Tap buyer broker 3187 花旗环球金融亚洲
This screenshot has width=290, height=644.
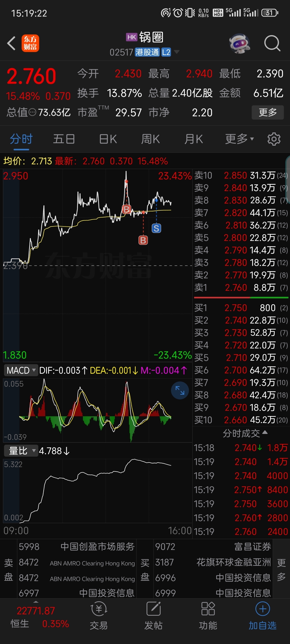tap(213, 562)
